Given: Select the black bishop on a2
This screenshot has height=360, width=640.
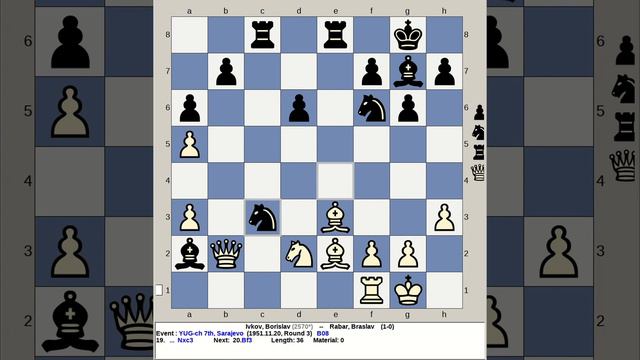Looking at the screenshot, I should (189, 254).
